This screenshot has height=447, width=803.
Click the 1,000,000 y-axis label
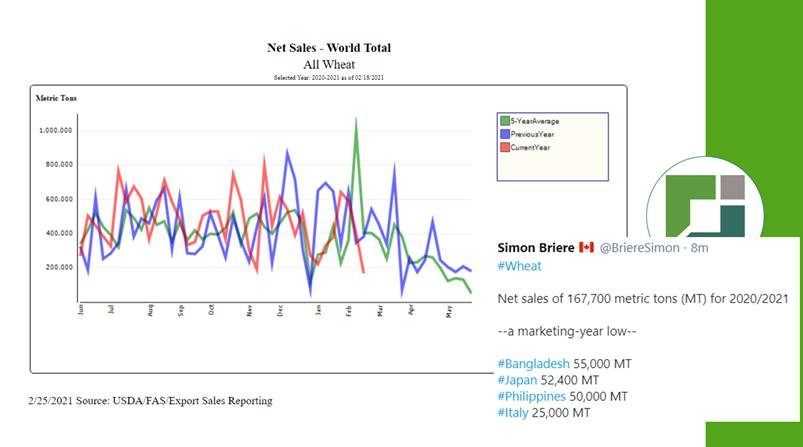pos(56,130)
